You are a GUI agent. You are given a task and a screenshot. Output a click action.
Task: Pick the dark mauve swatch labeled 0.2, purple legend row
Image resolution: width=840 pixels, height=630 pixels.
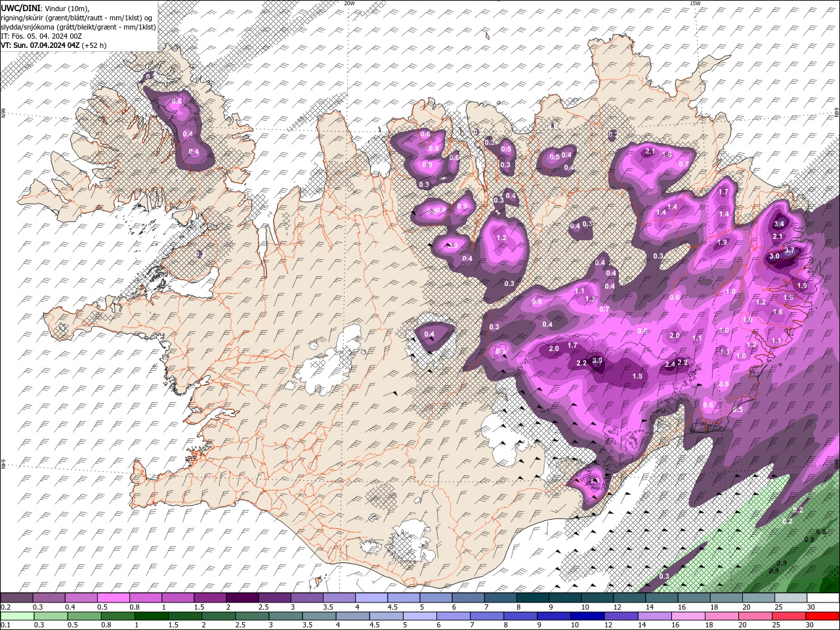click(x=17, y=598)
